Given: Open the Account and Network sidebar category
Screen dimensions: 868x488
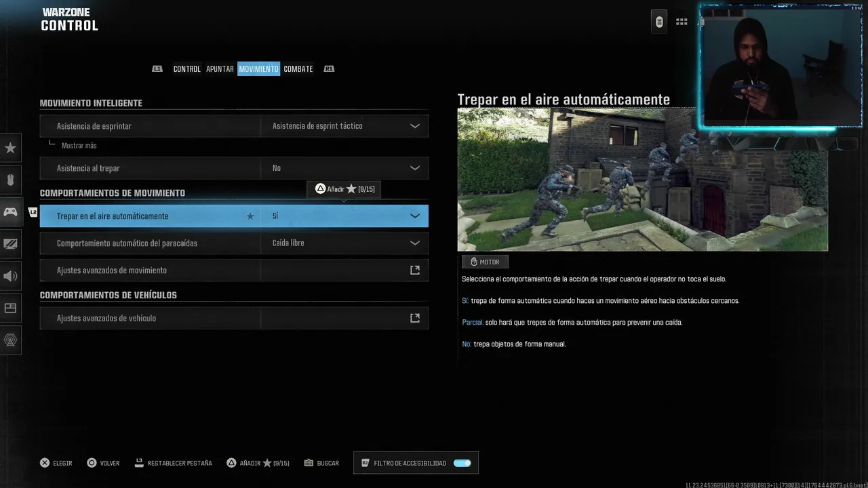Looking at the screenshot, I should click(x=10, y=340).
